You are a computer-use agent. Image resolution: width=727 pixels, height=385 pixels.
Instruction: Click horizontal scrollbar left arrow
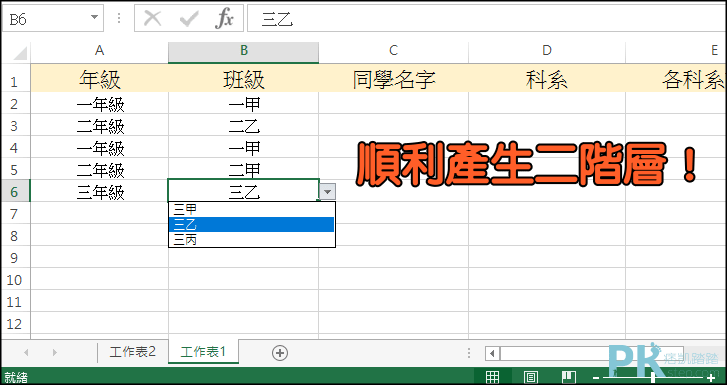click(492, 353)
